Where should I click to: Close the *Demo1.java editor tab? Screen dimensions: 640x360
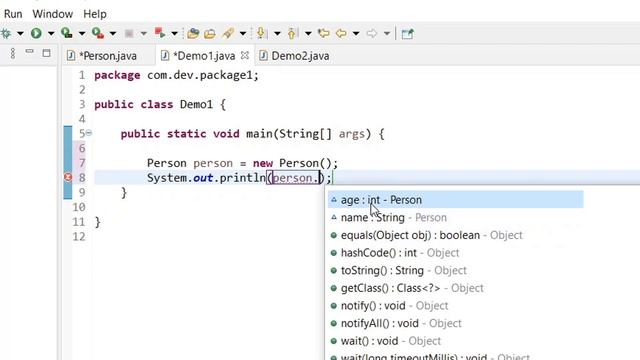245,55
